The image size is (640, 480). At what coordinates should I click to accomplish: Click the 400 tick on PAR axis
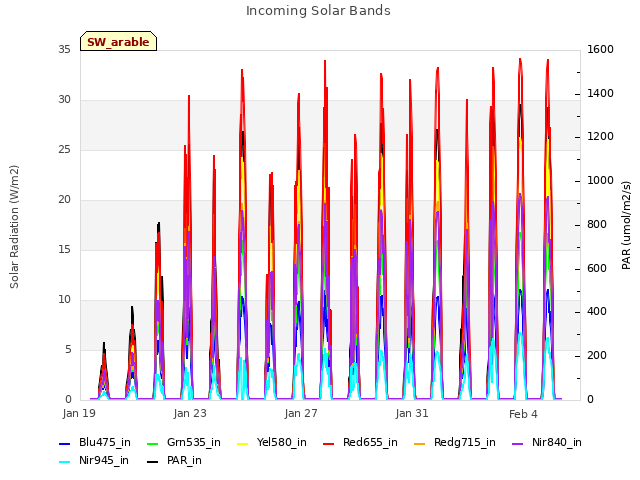pos(597,312)
